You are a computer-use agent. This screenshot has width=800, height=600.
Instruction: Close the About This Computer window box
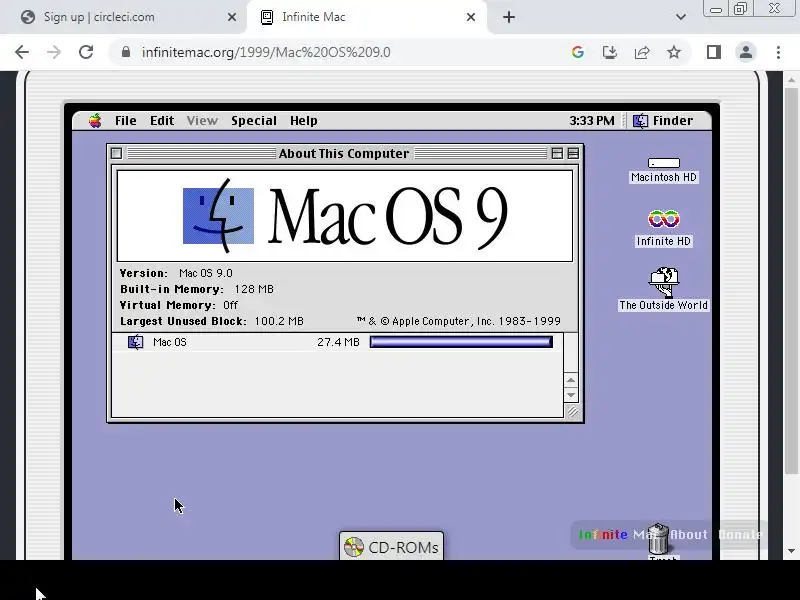pyautogui.click(x=116, y=153)
